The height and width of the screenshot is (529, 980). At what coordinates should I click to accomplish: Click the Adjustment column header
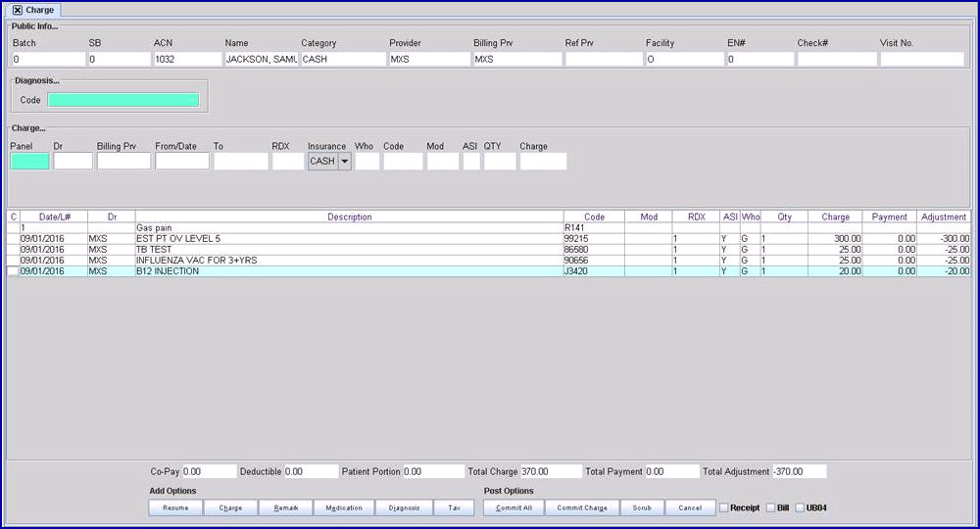(944, 216)
